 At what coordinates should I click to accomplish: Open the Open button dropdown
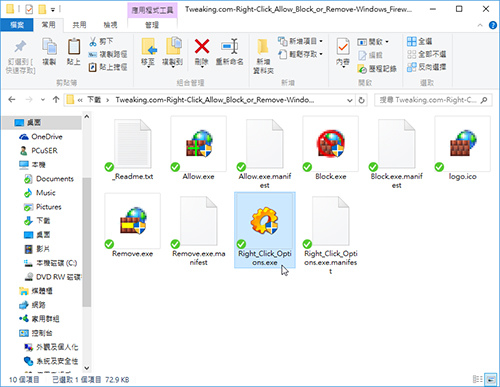coord(387,42)
